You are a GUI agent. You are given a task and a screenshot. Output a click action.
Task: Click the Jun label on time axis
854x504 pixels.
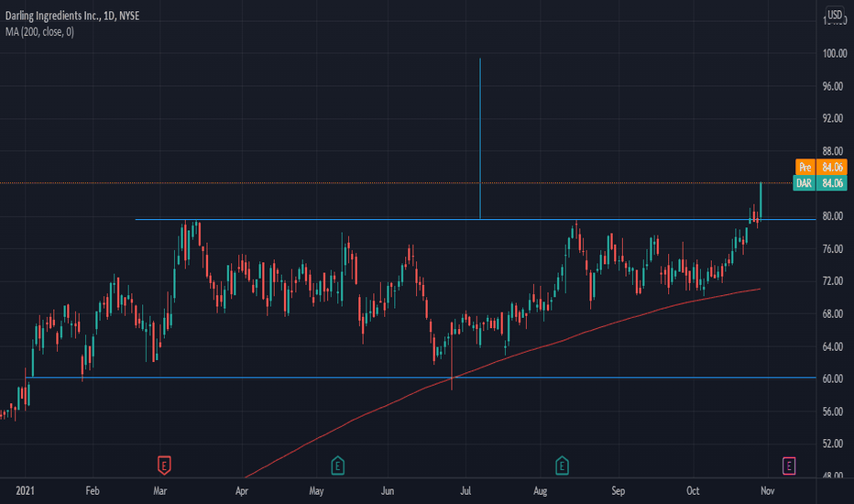[x=388, y=491]
